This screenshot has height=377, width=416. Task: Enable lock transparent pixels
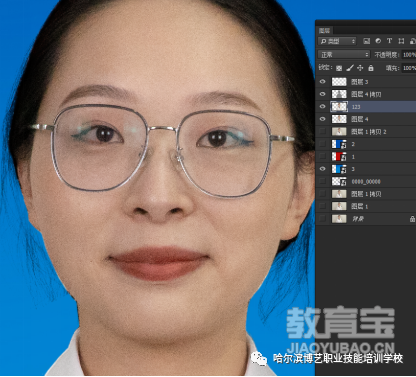tap(339, 68)
